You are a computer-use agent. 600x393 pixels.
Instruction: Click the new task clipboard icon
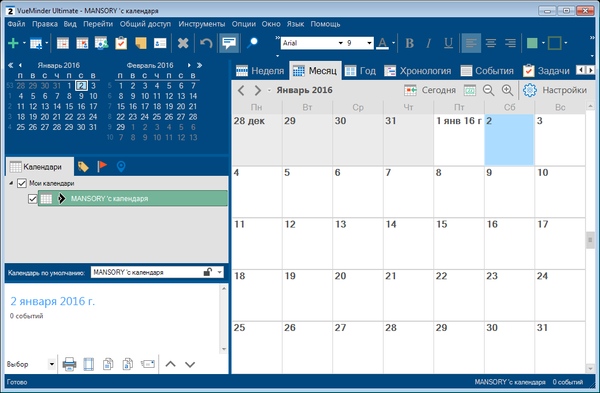pos(121,43)
